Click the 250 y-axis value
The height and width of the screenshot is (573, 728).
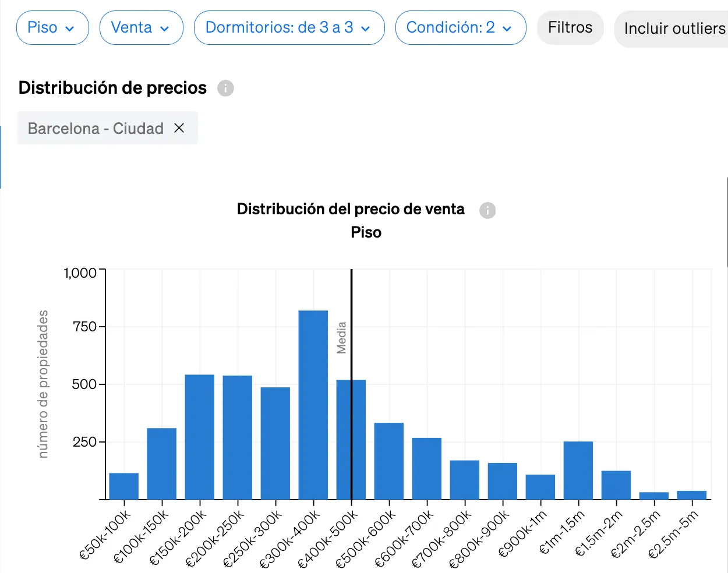click(x=85, y=442)
